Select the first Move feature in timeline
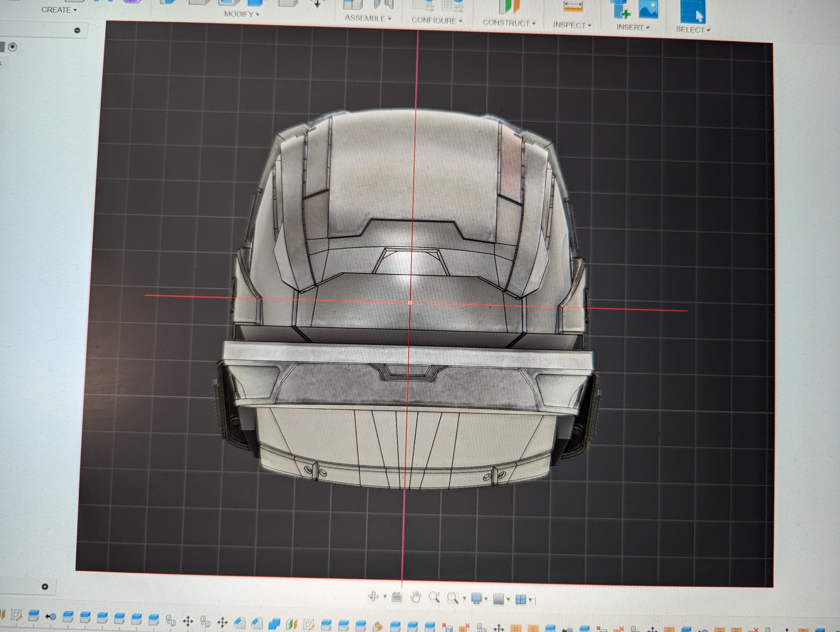 [x=188, y=621]
